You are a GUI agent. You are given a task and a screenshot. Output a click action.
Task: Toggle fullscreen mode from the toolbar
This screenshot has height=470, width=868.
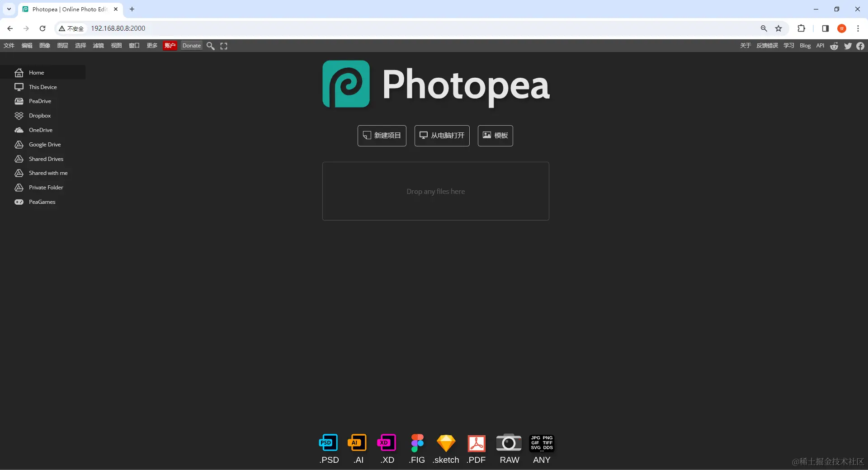tap(223, 46)
